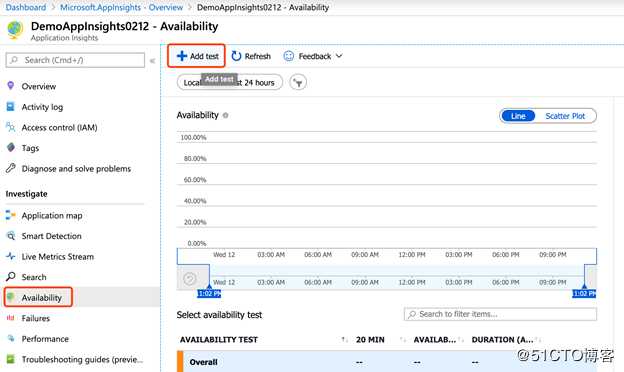Screen dimensions: 624x372
Task: Select the Overall row
Action: 387,362
